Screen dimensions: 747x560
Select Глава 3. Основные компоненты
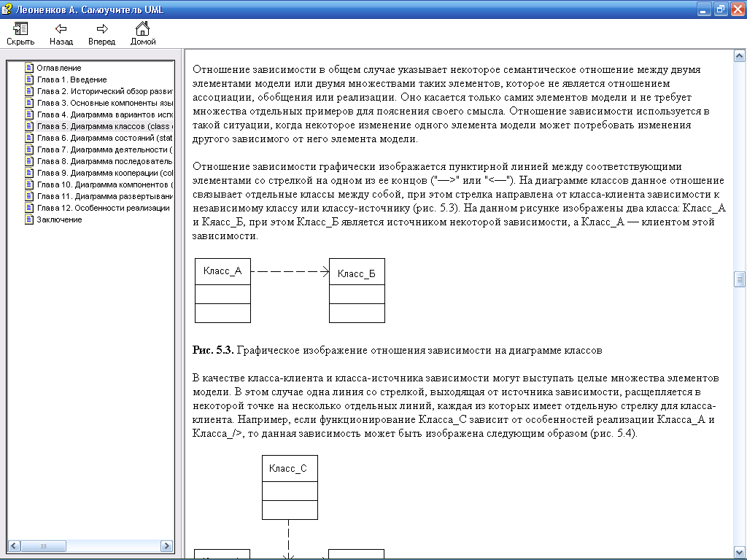pyautogui.click(x=105, y=103)
